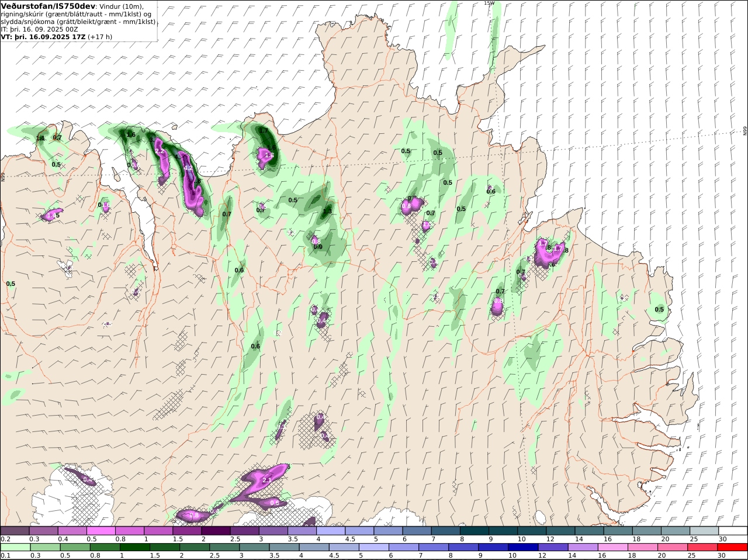Click the '0.2' label in the top legend row
This screenshot has width=748, height=560.
pyautogui.click(x=5, y=539)
